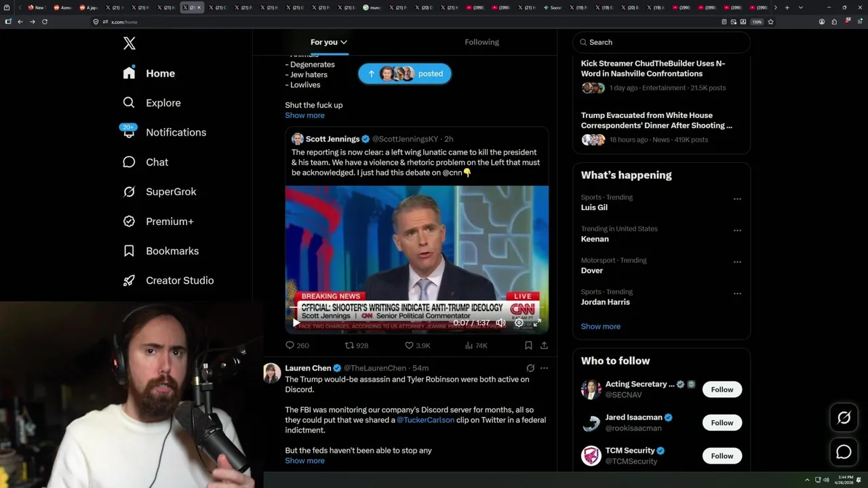Viewport: 868px width, 488px height.
Task: Open the @cnn mention link
Action: 452,173
